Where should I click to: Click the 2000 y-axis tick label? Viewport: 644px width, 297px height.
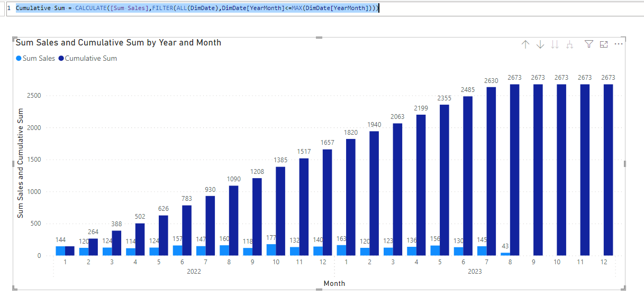34,128
